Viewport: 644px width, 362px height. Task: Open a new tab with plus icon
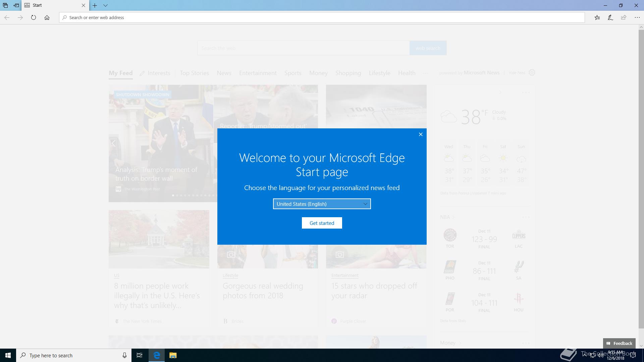(x=95, y=5)
